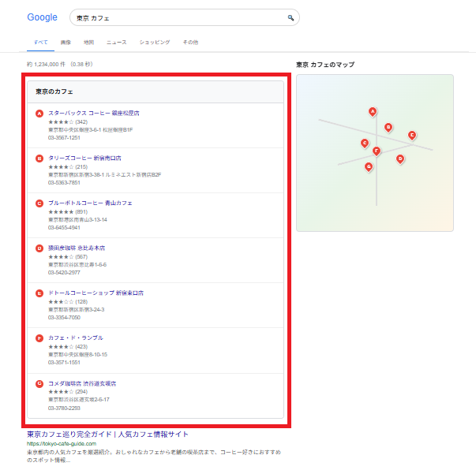This screenshot has height=470, width=476.
Task: Click map pin F at the road intersection
Action: pos(377,151)
